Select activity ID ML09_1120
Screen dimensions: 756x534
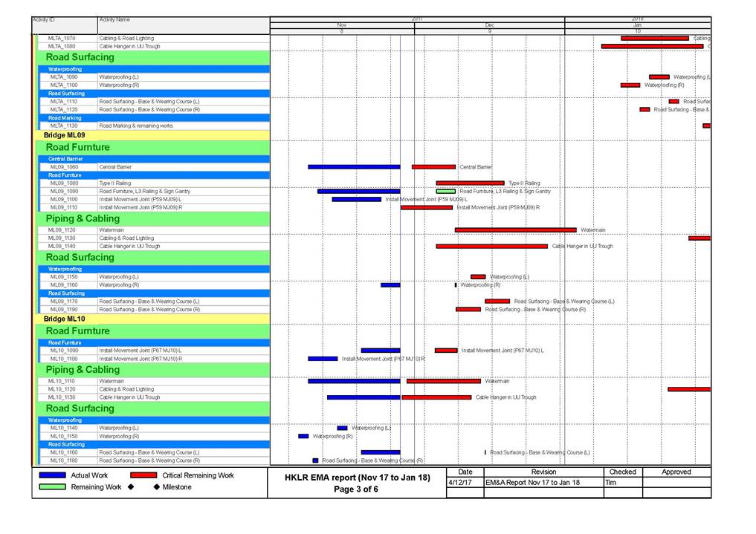62,230
